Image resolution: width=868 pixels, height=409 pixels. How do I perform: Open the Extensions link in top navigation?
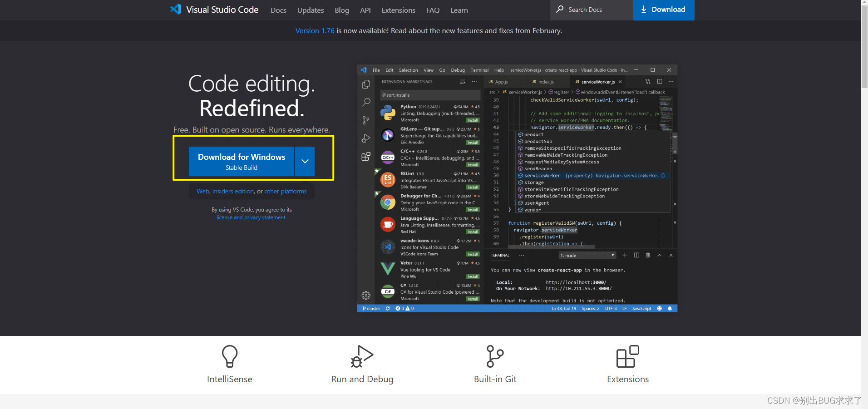(399, 10)
